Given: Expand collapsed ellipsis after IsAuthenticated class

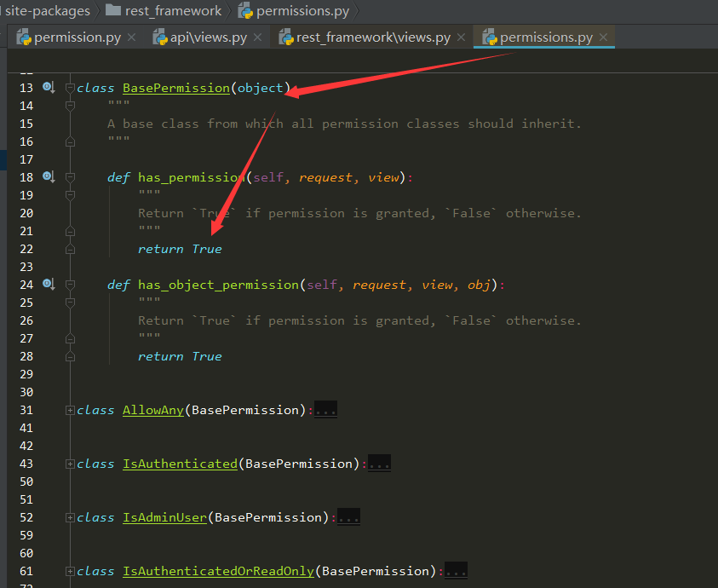Looking at the screenshot, I should point(379,464).
